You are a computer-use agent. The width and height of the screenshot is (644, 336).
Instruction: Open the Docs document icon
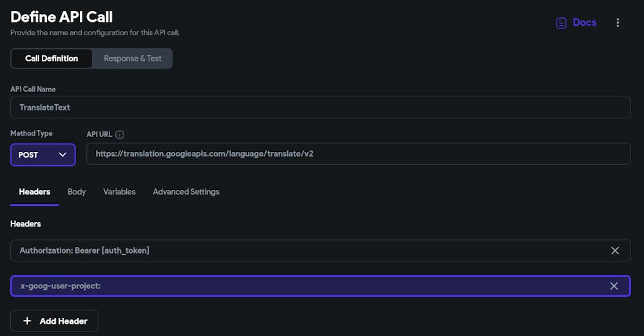coord(561,23)
